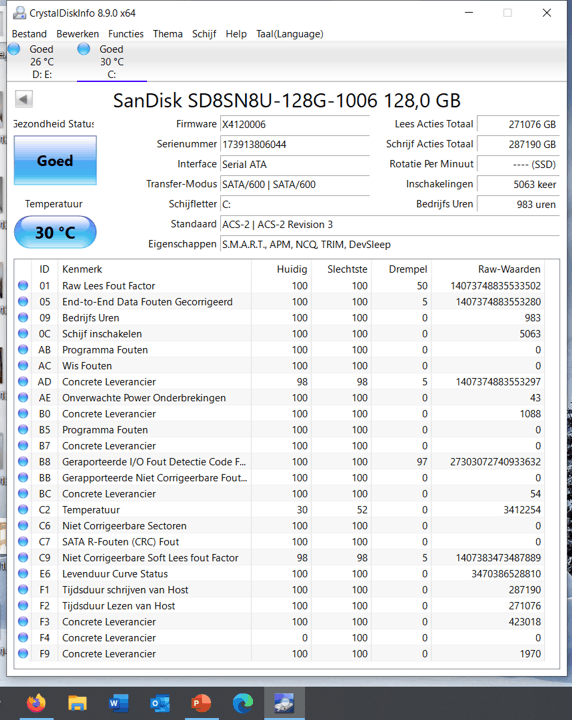Click status orb of row BB

click(23, 478)
